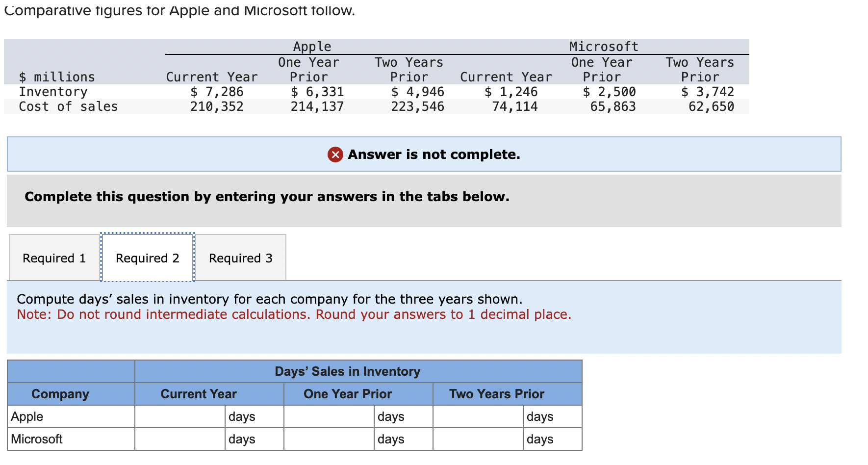The width and height of the screenshot is (868, 465).
Task: Click Apple Current Year days input field
Action: (180, 416)
